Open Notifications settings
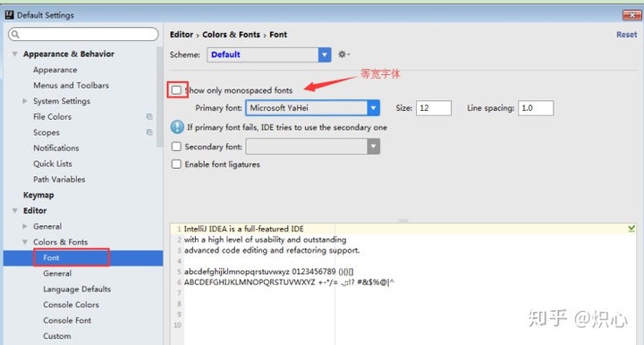Viewport: 644px width, 345px height. click(x=56, y=147)
